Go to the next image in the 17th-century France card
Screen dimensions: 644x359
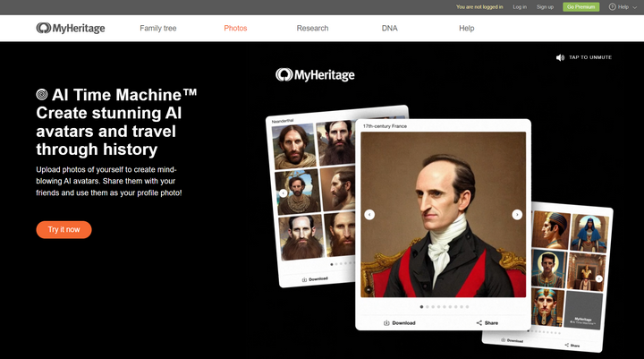pos(517,215)
